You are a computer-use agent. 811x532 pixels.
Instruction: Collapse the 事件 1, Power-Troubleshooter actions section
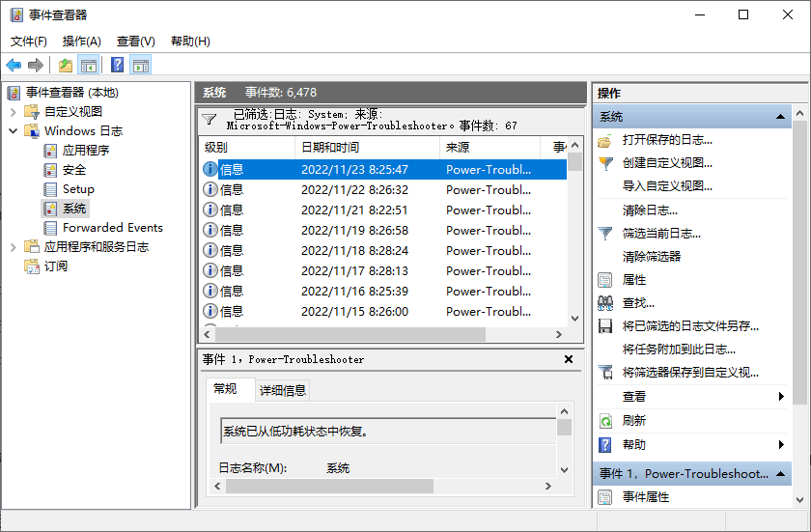coord(780,473)
